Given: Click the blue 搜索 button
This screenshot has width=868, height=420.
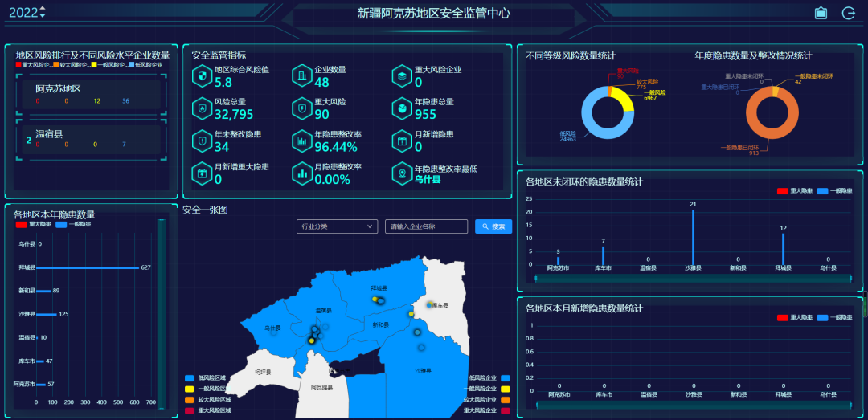Looking at the screenshot, I should click(x=493, y=227).
